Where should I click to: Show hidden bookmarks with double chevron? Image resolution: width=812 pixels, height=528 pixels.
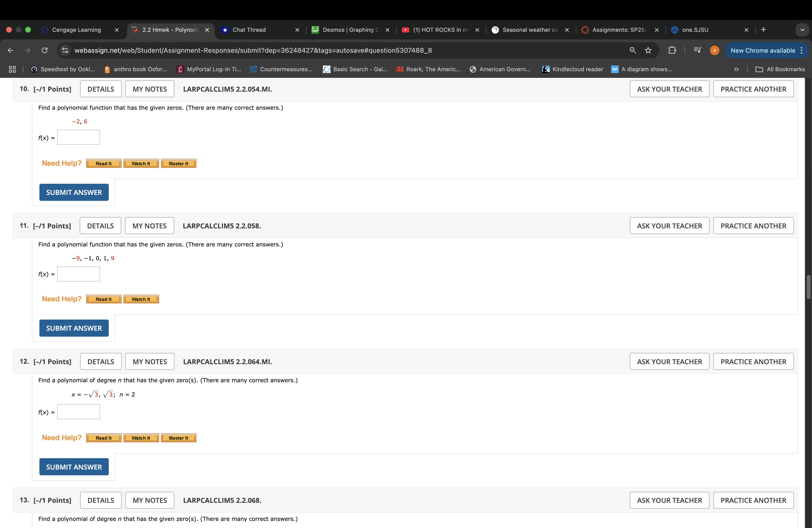[x=736, y=69]
